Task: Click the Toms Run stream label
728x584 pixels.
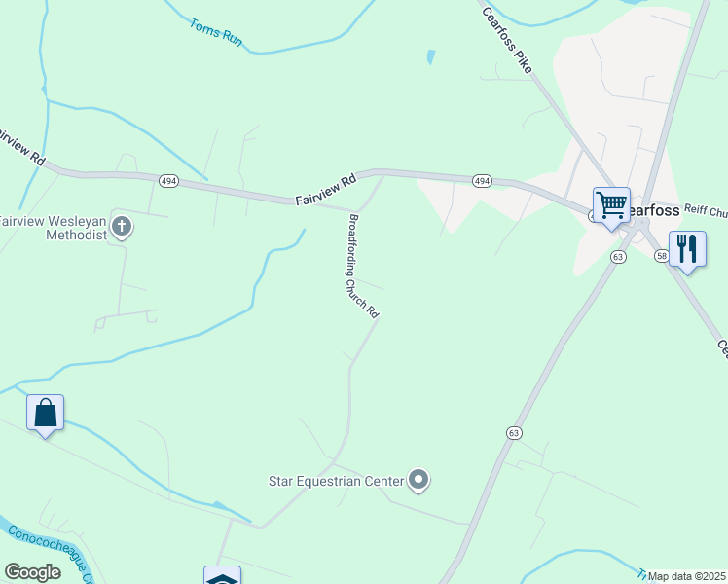Action: tap(216, 32)
